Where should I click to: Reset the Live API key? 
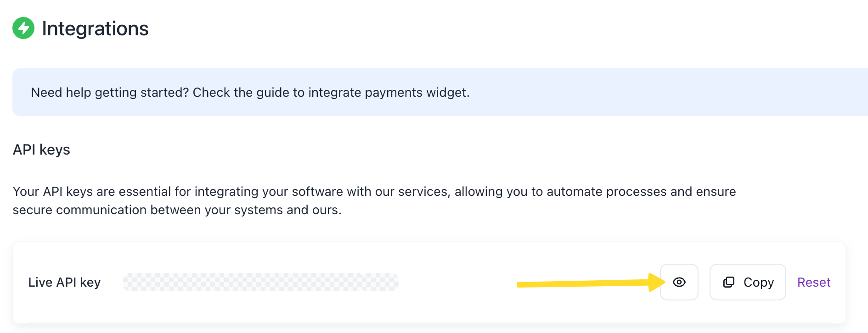tap(813, 282)
